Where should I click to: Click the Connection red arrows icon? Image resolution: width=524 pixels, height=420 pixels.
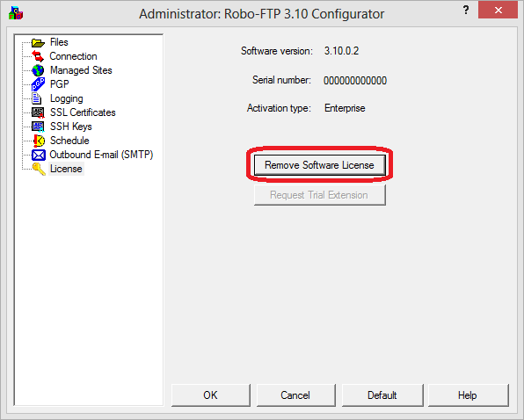[x=38, y=56]
